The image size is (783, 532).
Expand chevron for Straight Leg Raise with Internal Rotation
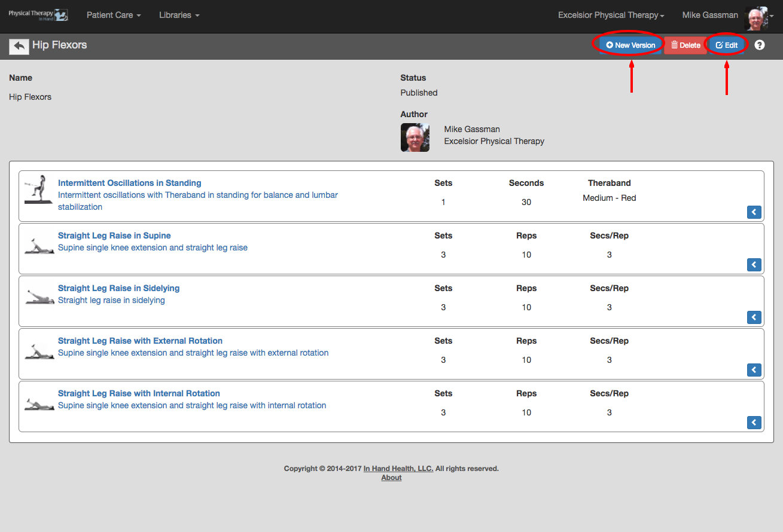tap(754, 423)
